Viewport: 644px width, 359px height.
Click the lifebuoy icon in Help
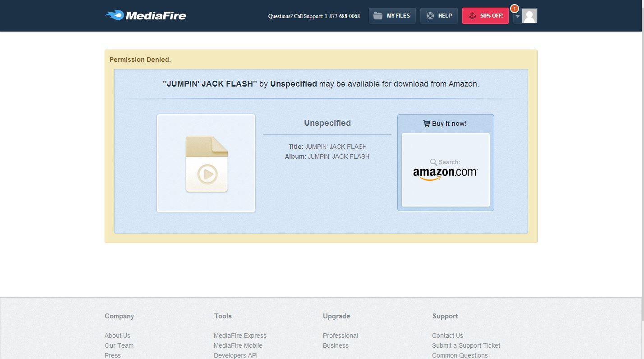430,16
